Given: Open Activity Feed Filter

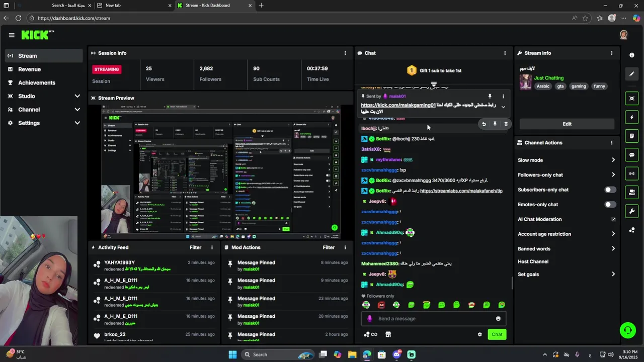Looking at the screenshot, I should coord(195,247).
